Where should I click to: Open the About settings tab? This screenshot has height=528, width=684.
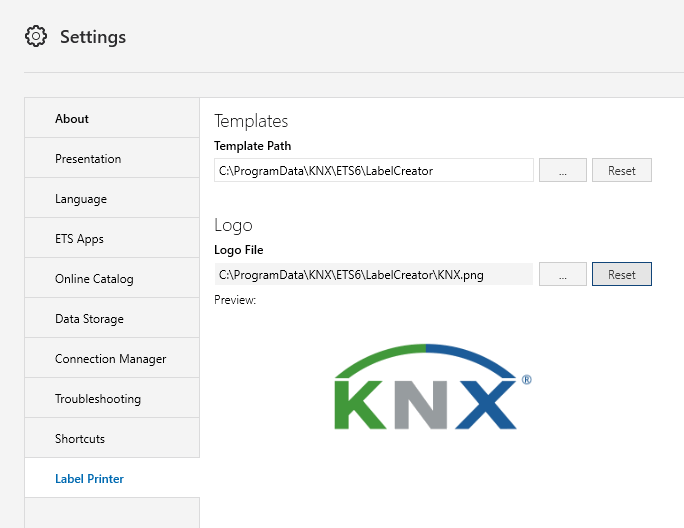[112, 118]
